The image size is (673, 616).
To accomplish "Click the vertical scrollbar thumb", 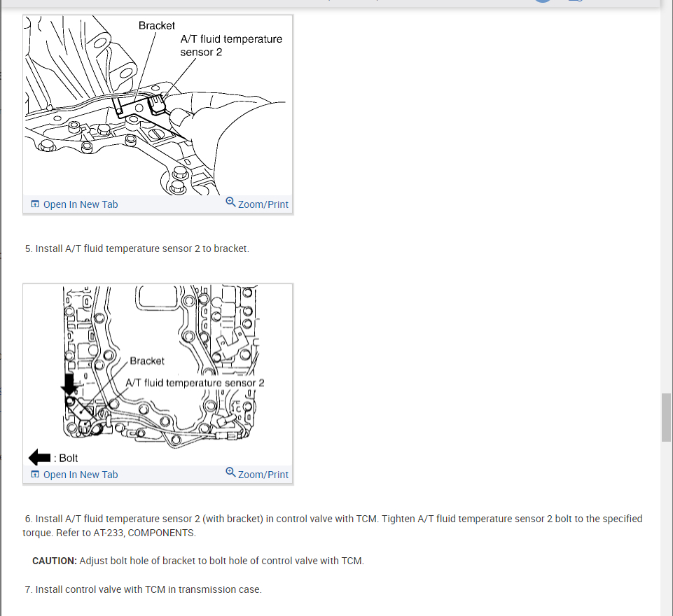I will pos(666,417).
